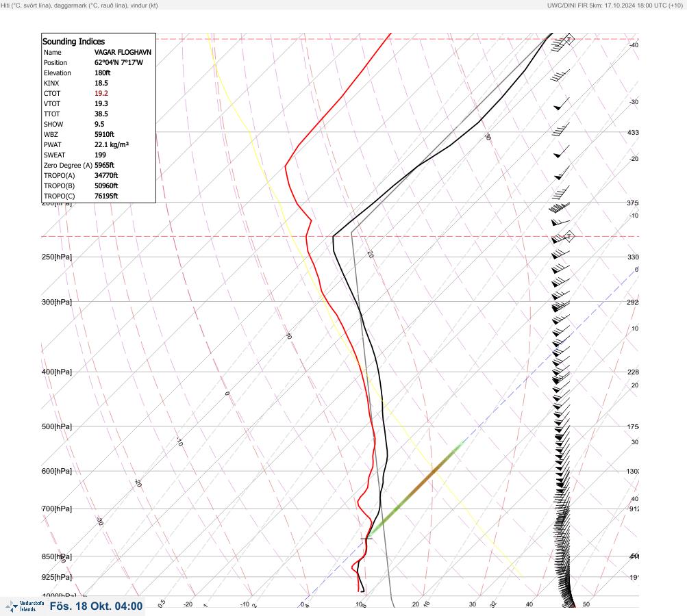Click the Zero Degree (A) value '5965ft'

pyautogui.click(x=104, y=165)
